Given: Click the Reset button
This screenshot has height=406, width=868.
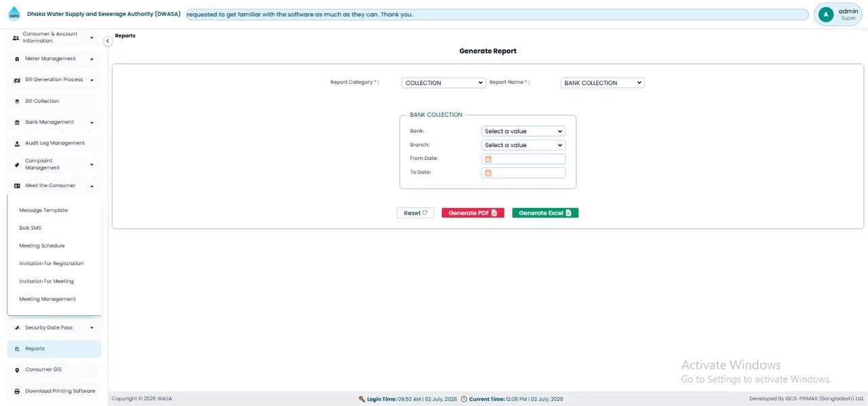Looking at the screenshot, I should tap(415, 213).
